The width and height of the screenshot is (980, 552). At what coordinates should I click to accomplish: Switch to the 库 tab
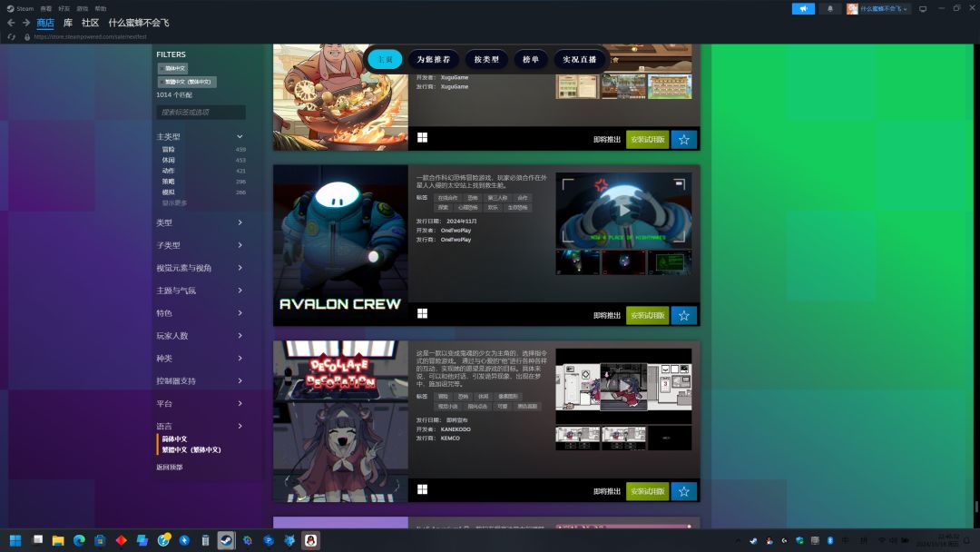tap(68, 23)
